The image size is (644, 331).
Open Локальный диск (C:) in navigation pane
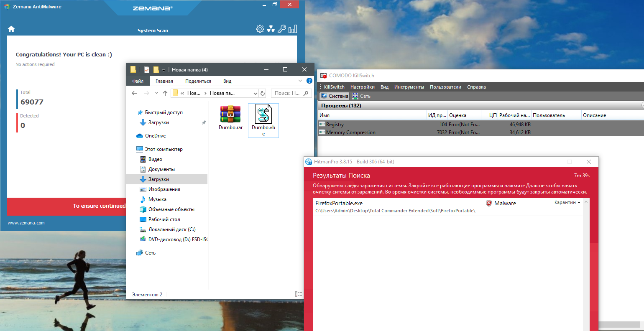(167, 229)
